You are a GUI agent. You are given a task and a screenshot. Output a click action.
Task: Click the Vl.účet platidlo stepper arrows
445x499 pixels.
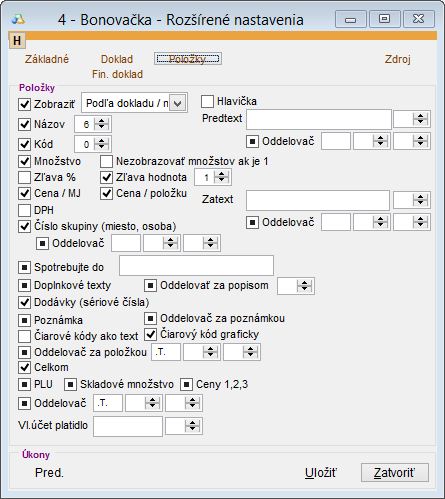pyautogui.click(x=192, y=426)
